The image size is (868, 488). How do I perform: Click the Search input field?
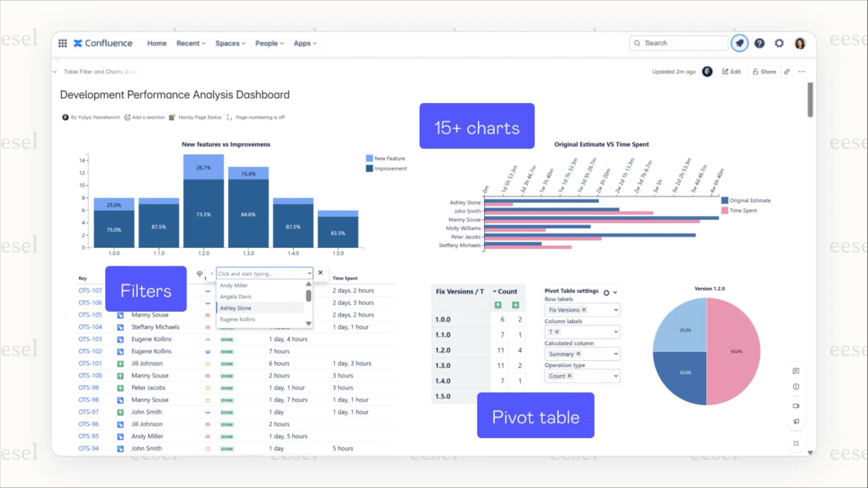click(x=678, y=43)
